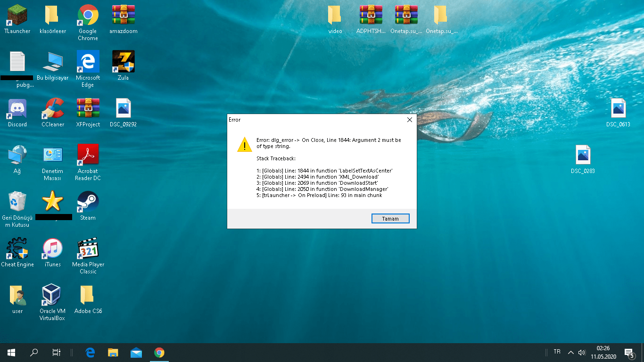Screen dimensions: 644x362
Task: Open the user folder
Action: coord(17,299)
